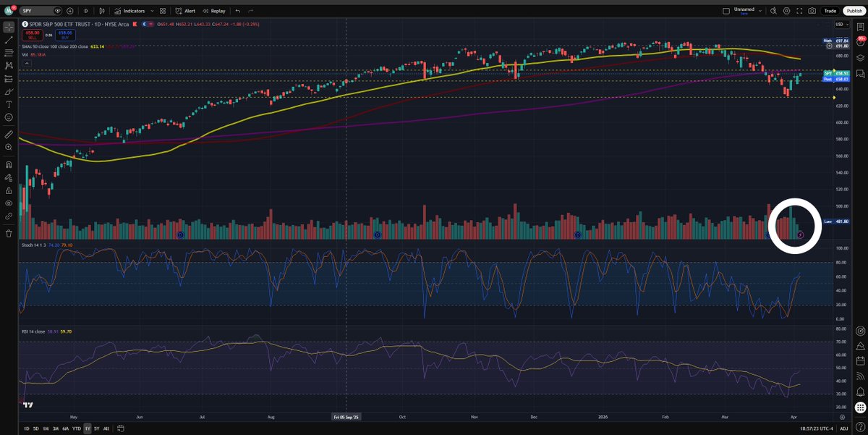Viewport: 868px width, 435px height.
Task: Select the YTD time range
Action: [x=77, y=428]
